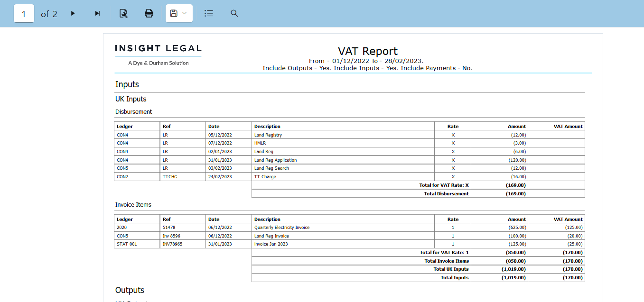Click the Total for VAT Rate: X label

click(443, 185)
